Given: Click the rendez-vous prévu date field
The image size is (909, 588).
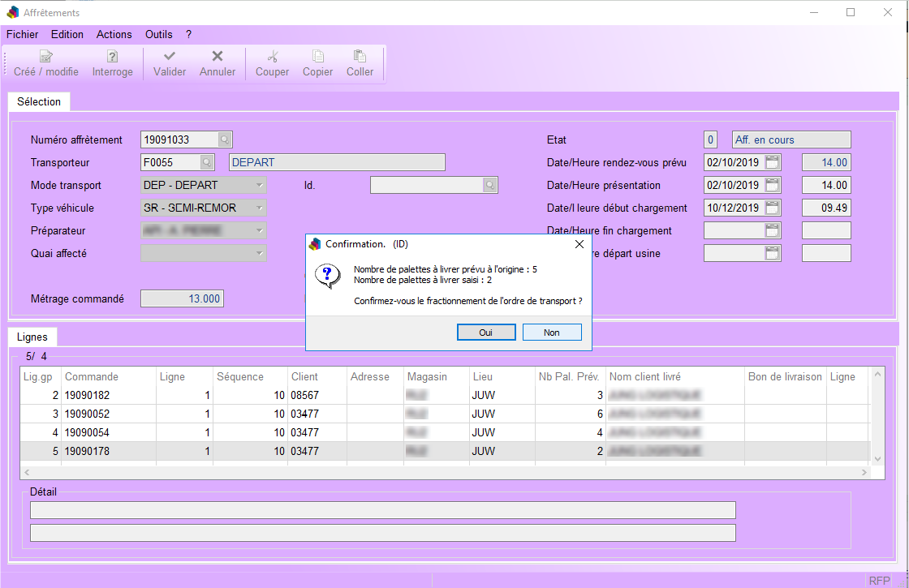Looking at the screenshot, I should [x=735, y=163].
